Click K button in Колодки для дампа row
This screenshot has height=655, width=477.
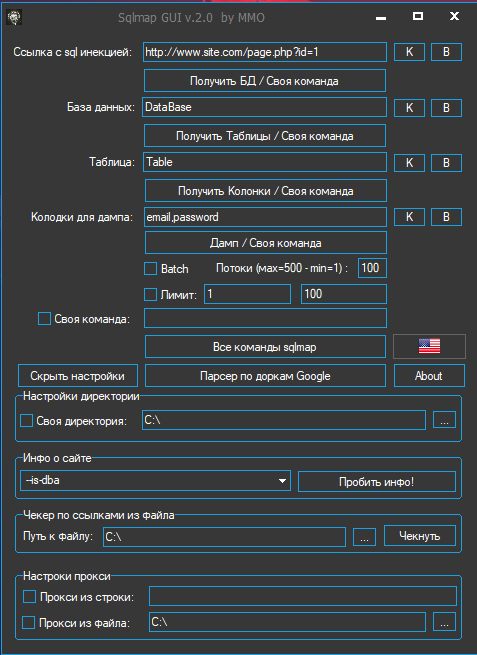409,217
